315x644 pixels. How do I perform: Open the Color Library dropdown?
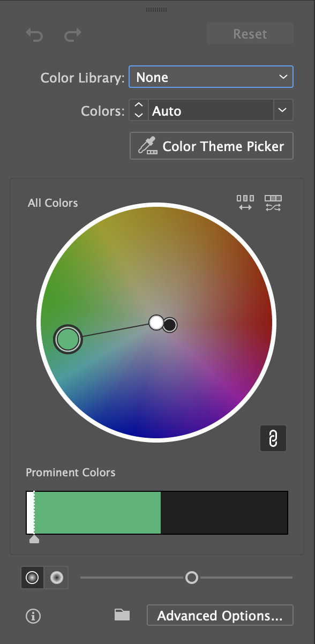[211, 77]
